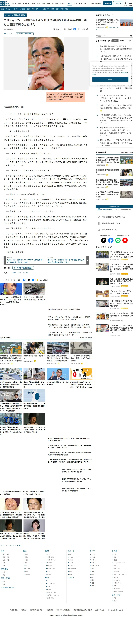Open the hamburger menu icon
This screenshot has width=133, height=644.
(x=131, y=3)
